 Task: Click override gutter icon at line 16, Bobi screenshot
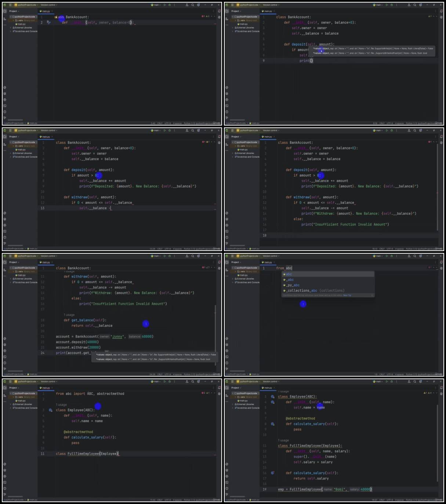coord(272,473)
